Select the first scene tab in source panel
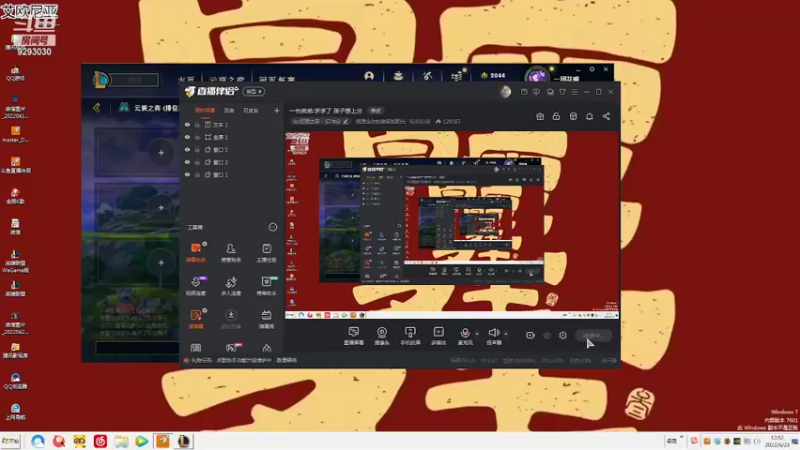Image resolution: width=800 pixels, height=450 pixels. pyautogui.click(x=205, y=110)
